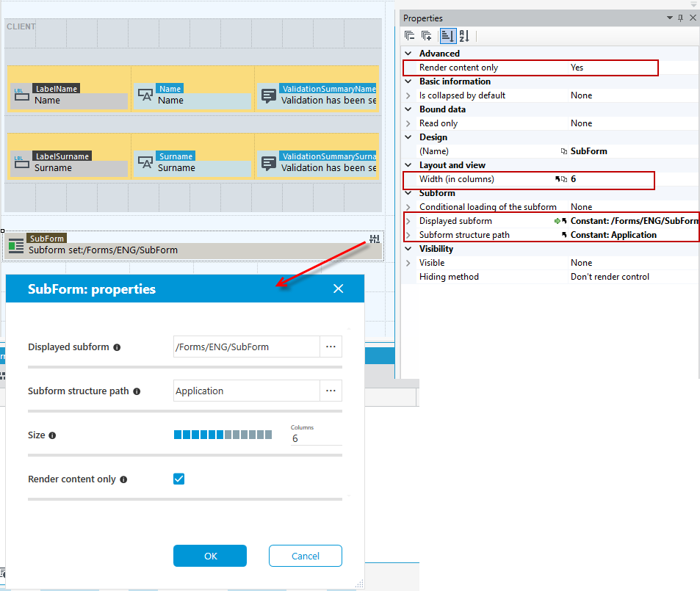The height and width of the screenshot is (591, 700).
Task: Select the Conditional loading of the subform row
Action: click(550, 207)
